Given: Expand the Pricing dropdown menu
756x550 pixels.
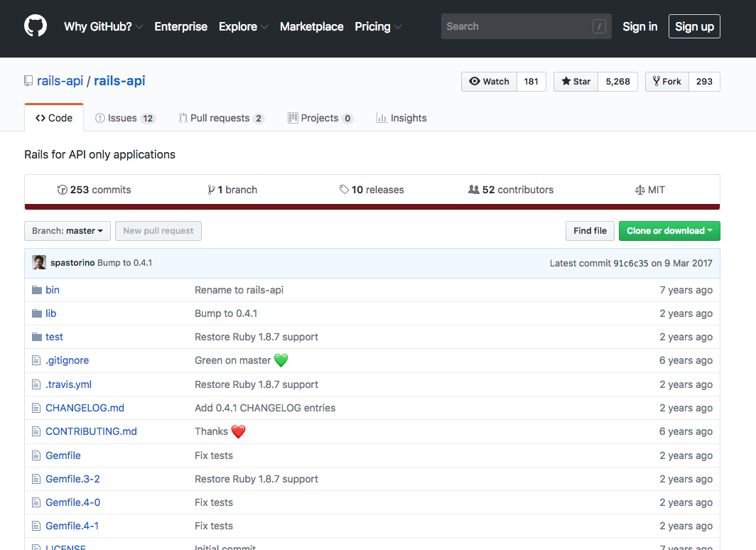Looking at the screenshot, I should point(378,26).
